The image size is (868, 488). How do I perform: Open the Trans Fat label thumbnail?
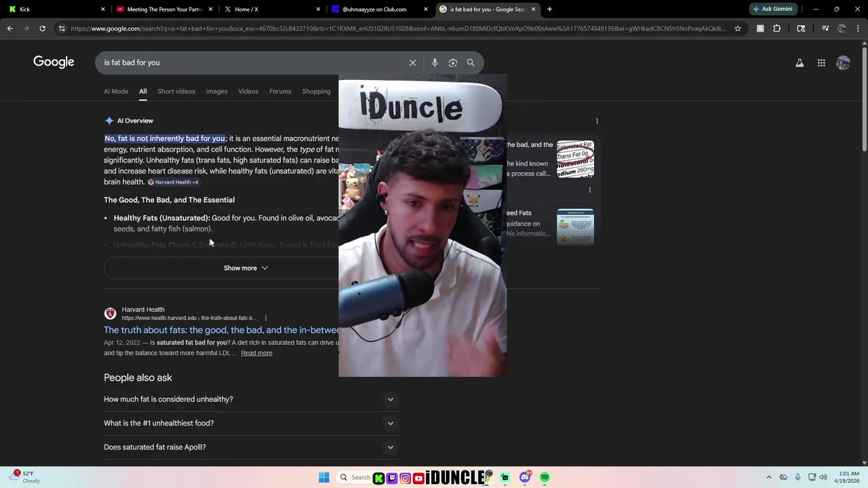click(575, 159)
